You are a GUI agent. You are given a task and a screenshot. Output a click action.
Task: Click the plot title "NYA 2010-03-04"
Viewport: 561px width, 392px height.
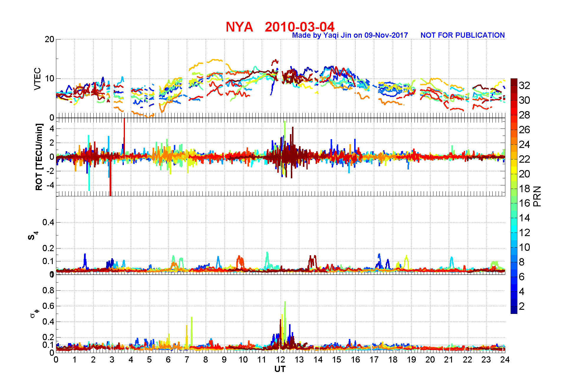[x=280, y=27]
